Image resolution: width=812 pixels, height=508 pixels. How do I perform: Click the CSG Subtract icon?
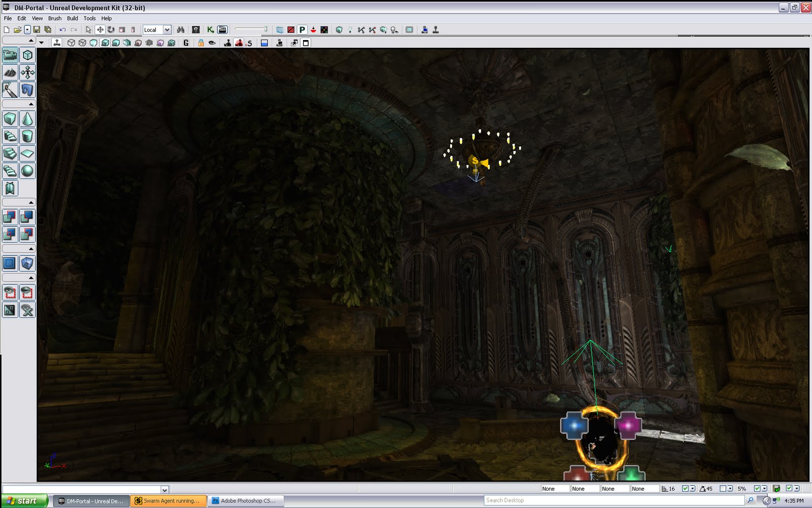click(x=27, y=217)
